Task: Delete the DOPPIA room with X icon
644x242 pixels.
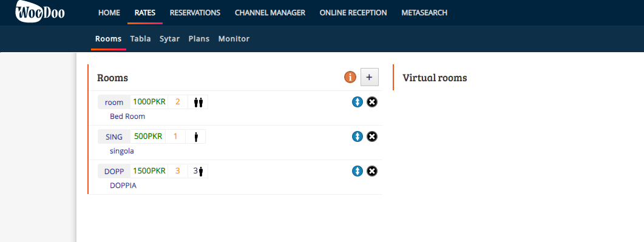Action: [371, 171]
